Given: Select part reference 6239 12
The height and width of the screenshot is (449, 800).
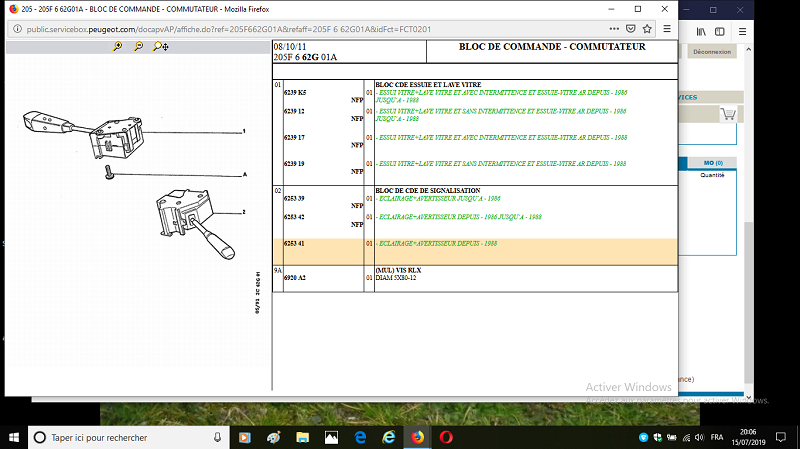Looking at the screenshot, I should point(294,111).
